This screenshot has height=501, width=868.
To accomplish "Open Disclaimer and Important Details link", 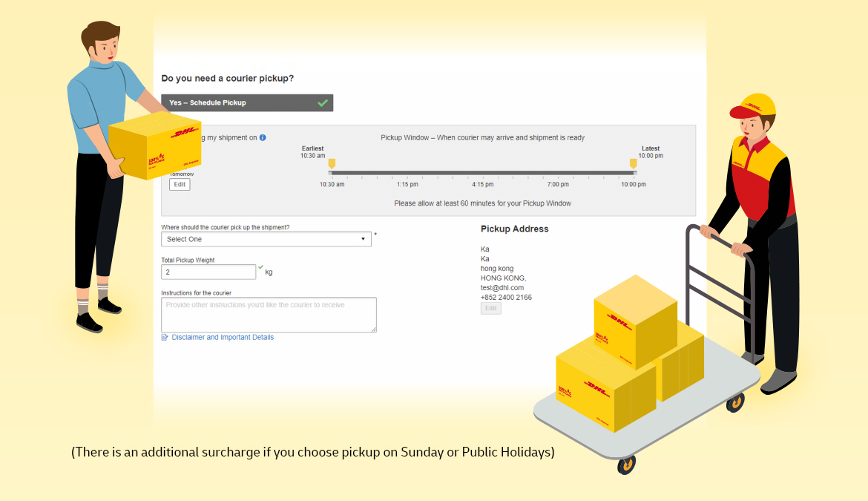I will pyautogui.click(x=223, y=337).
